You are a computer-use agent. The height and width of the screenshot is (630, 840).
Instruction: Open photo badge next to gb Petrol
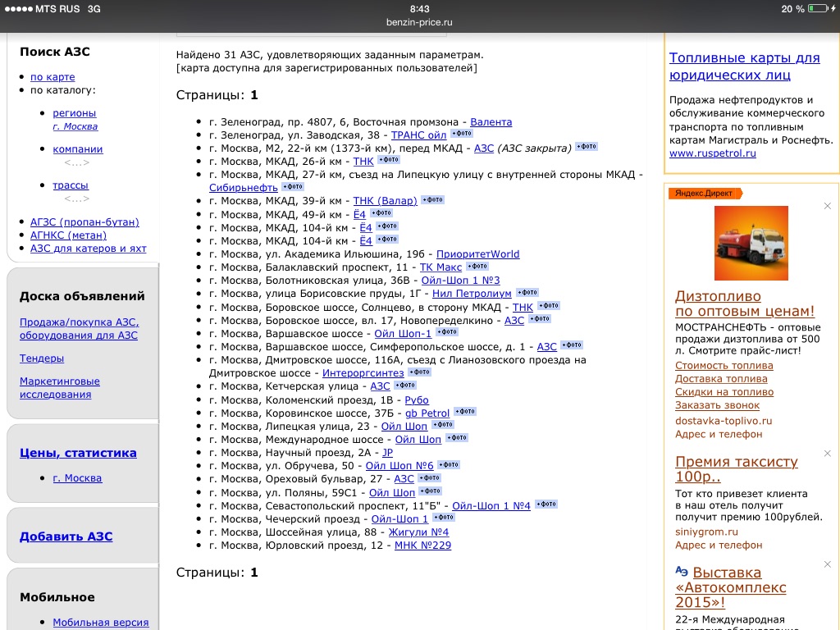point(465,412)
